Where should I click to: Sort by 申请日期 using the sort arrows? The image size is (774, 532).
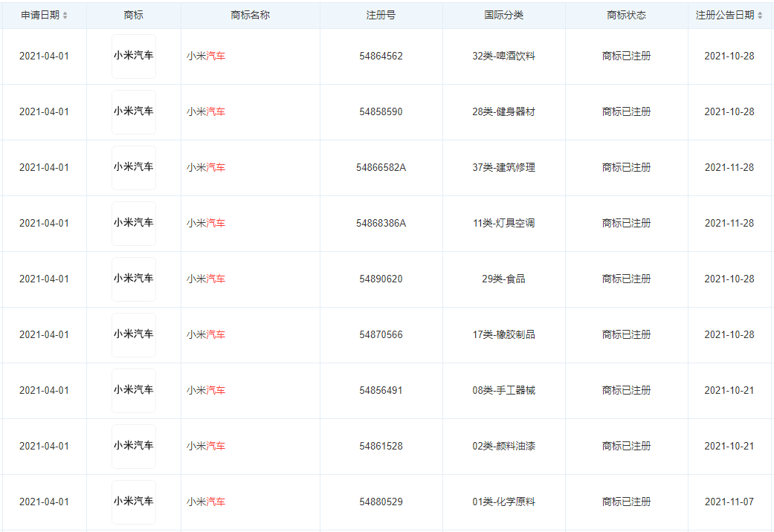(x=65, y=16)
